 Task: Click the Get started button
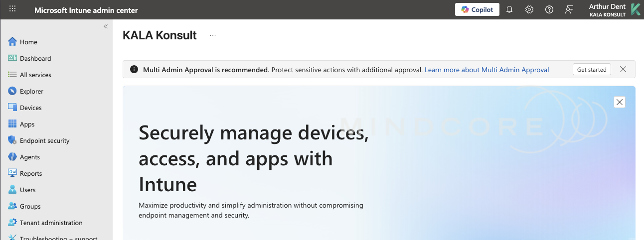(x=592, y=70)
